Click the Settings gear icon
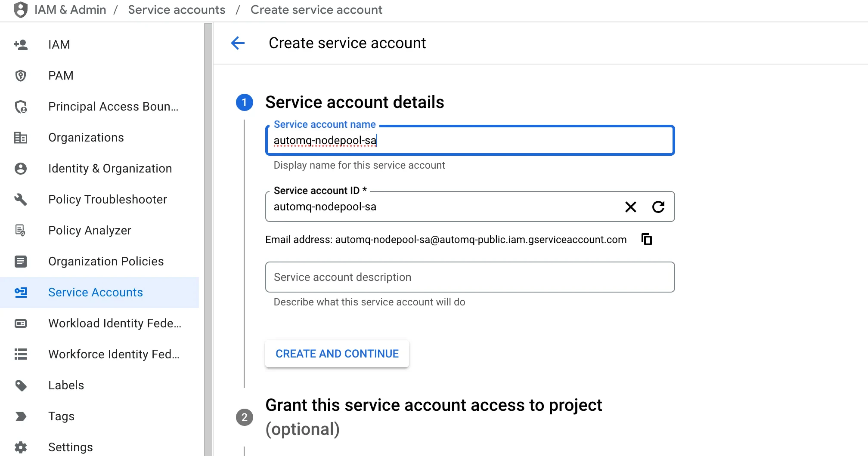Image resolution: width=868 pixels, height=456 pixels. 21,447
